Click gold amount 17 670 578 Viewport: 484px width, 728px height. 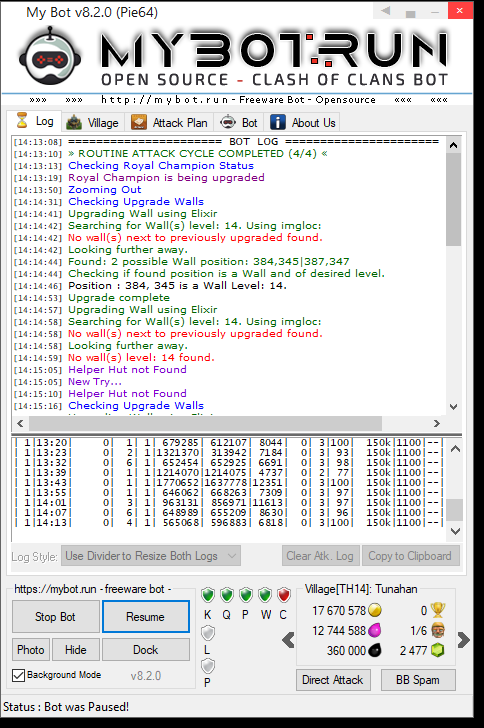pos(339,611)
